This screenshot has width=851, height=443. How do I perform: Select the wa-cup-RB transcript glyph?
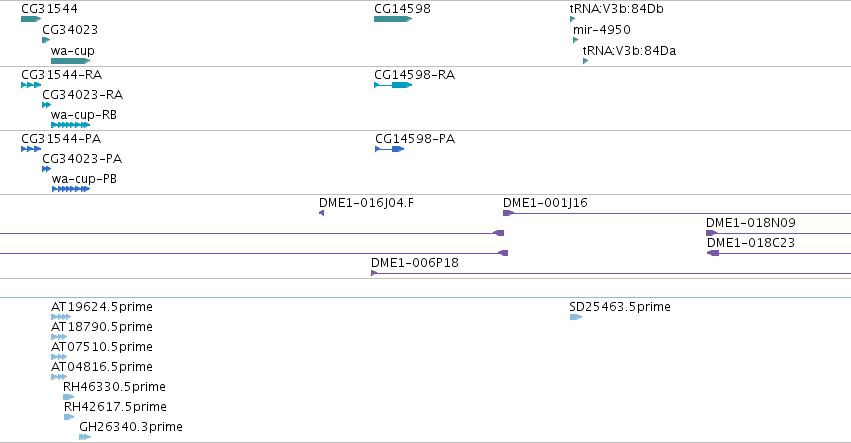pyautogui.click(x=70, y=125)
